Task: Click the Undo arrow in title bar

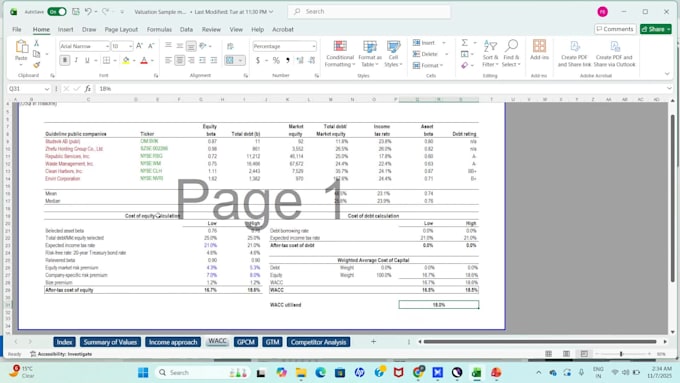Action: click(x=88, y=12)
